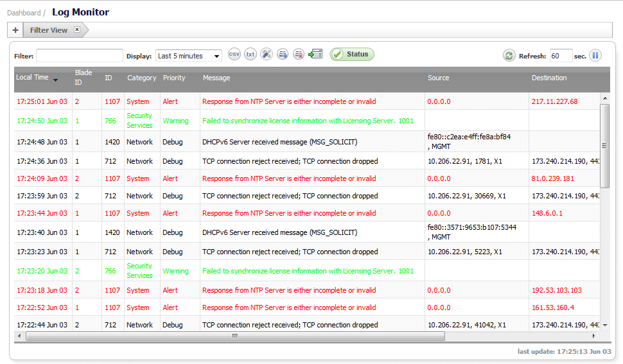Select log row timestamp 17:25:01 Jun 03

click(x=42, y=101)
